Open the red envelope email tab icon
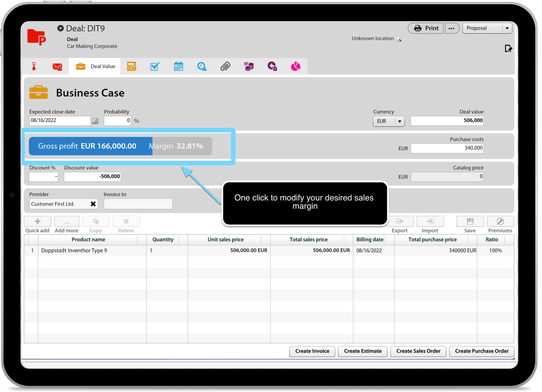Image resolution: width=542 pixels, height=392 pixels. pyautogui.click(x=57, y=67)
